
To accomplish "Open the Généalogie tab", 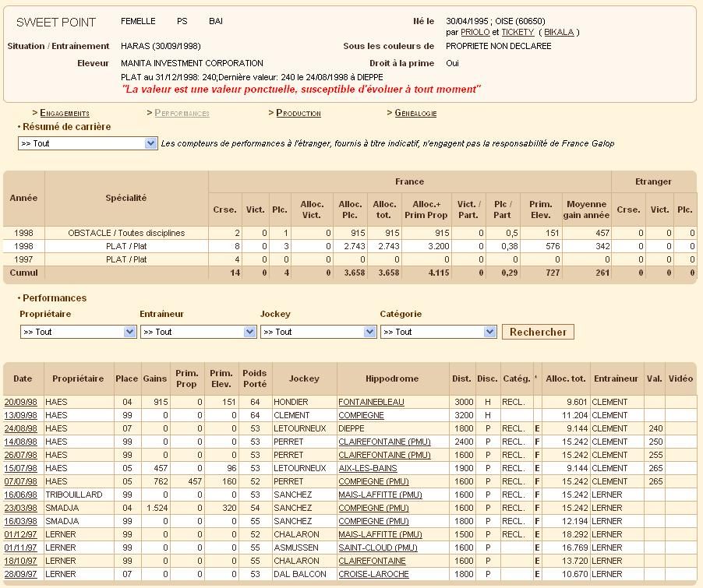I will (415, 113).
